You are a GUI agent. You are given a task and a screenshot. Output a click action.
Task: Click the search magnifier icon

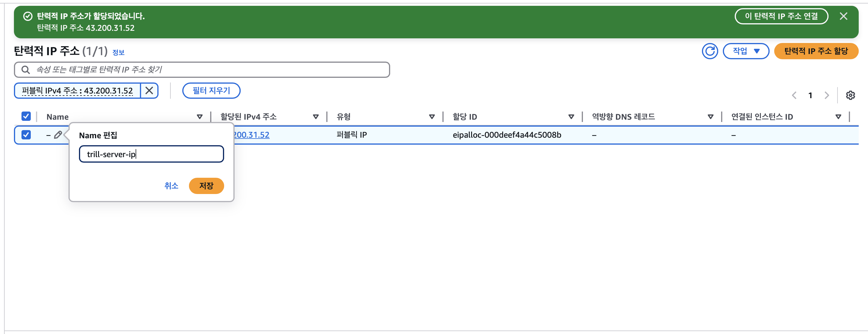[26, 70]
